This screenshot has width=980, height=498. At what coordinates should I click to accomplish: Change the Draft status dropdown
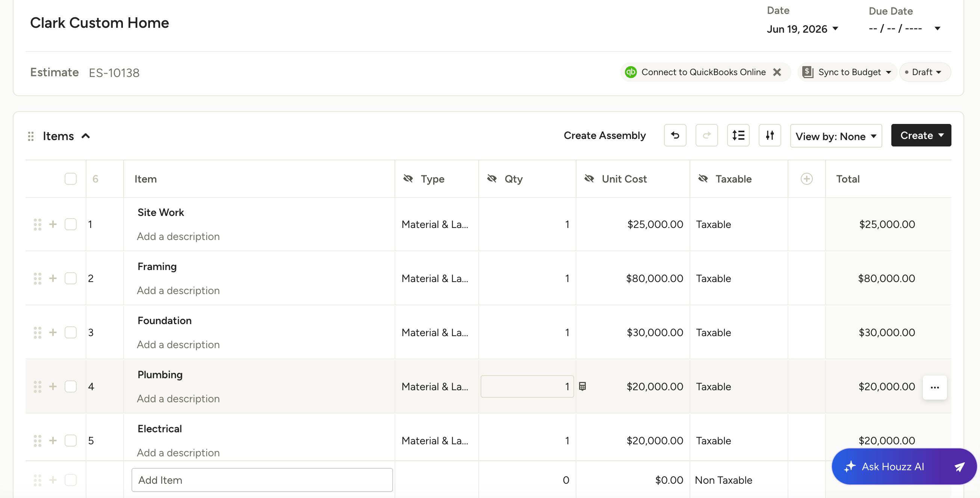pyautogui.click(x=925, y=72)
